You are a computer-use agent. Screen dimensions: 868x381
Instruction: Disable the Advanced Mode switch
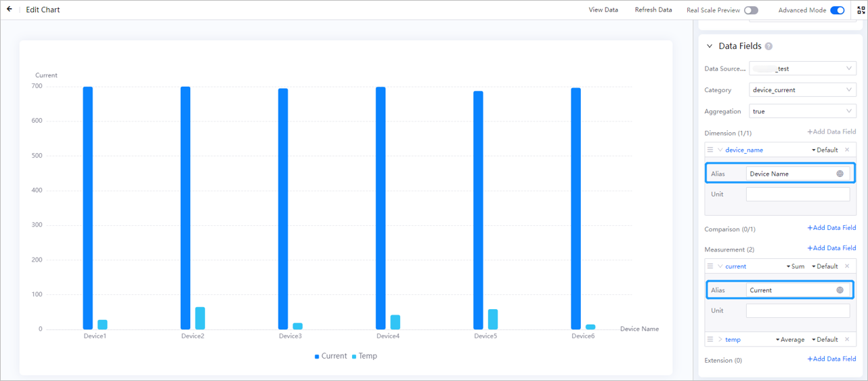coord(837,10)
